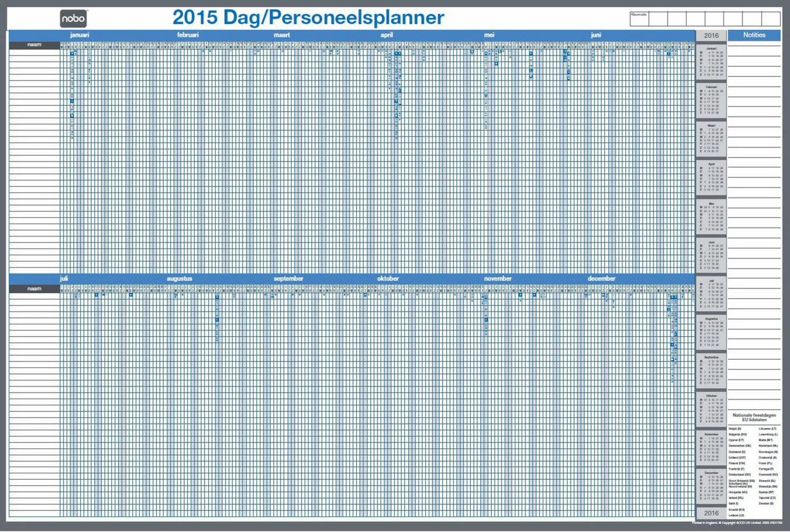The height and width of the screenshot is (532, 790).
Task: Click the 2015 Dag/Personeelsplanner title
Action: 308,17
